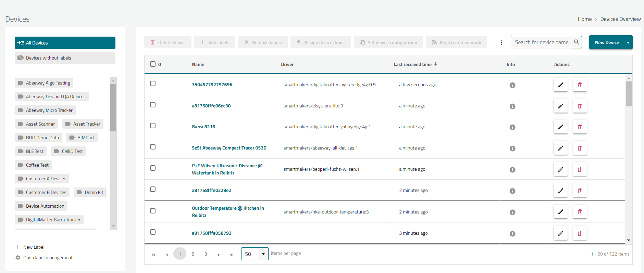Tick checkbox for a81758fffe0329e2 row
Image resolution: width=644 pixels, height=273 pixels.
(153, 189)
